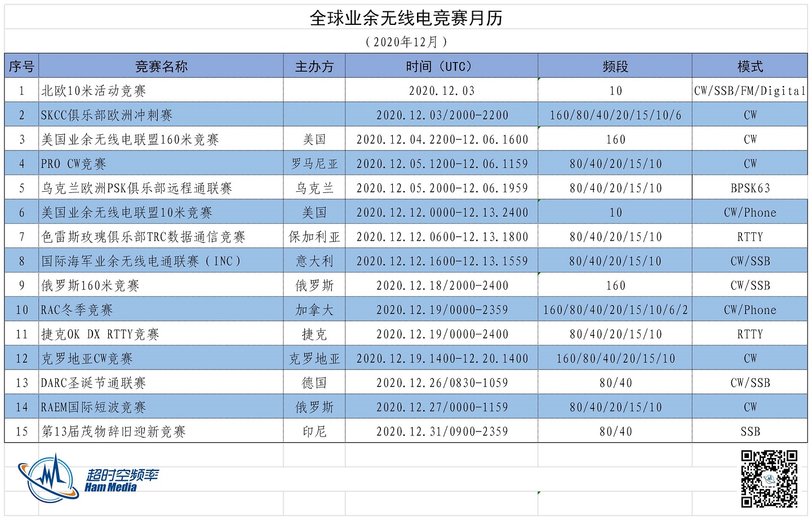Click the 时间 (UTC) column header
Viewport: 812px width, 520px height.
[x=442, y=67]
